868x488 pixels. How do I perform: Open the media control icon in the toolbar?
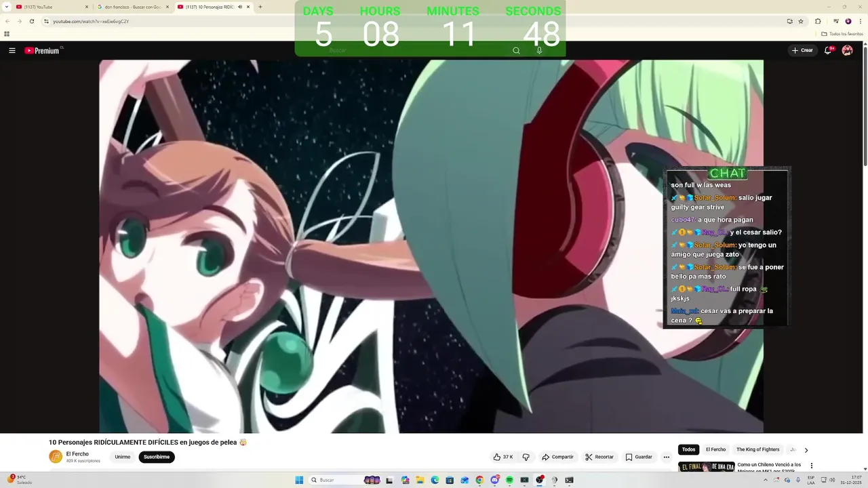(x=836, y=21)
